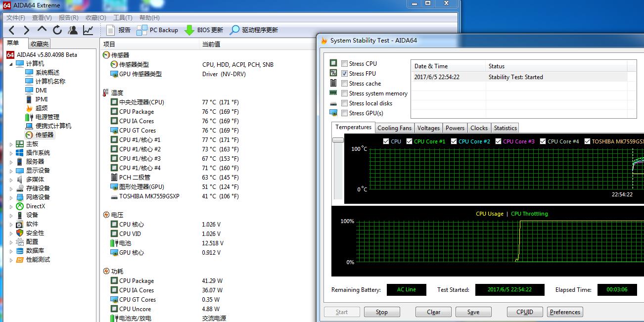The height and width of the screenshot is (322, 644).
Task: Open 驱动程序更新 driver update search
Action: pyautogui.click(x=235, y=30)
